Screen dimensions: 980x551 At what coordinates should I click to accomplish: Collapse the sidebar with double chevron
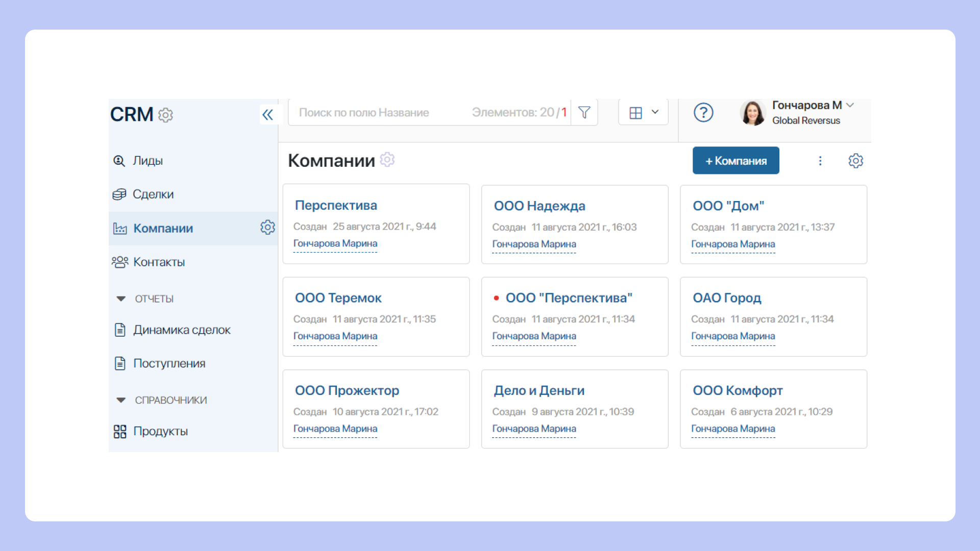(x=267, y=114)
